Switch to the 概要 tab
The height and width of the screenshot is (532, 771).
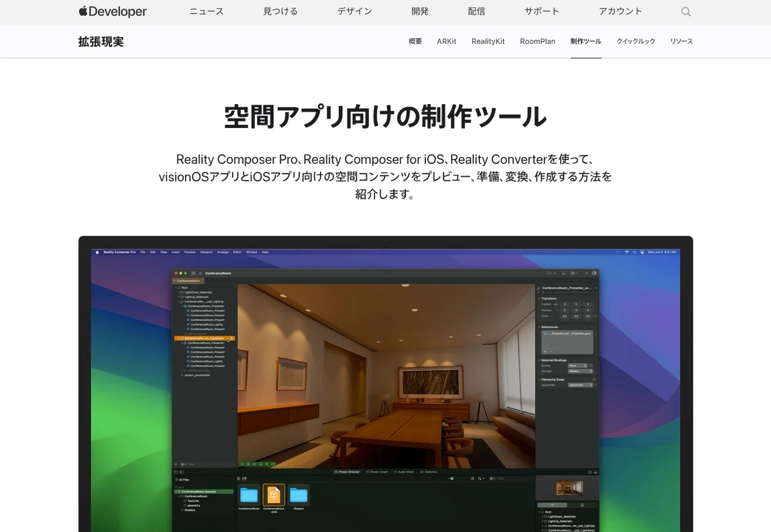[x=415, y=41]
